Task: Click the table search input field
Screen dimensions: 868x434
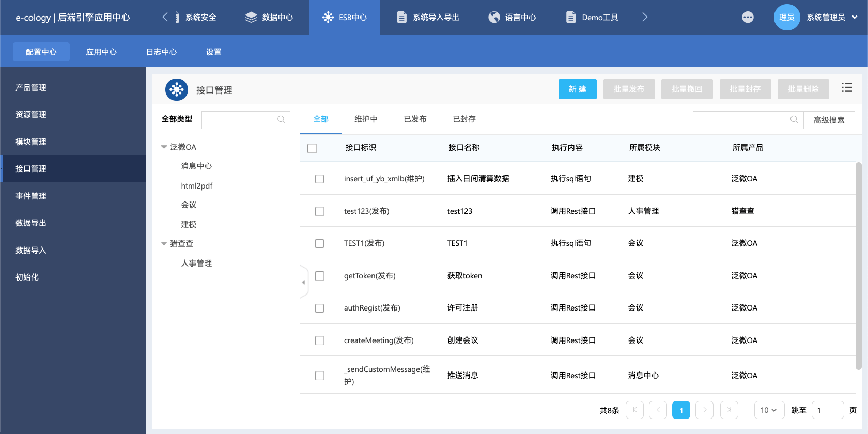Action: point(748,120)
